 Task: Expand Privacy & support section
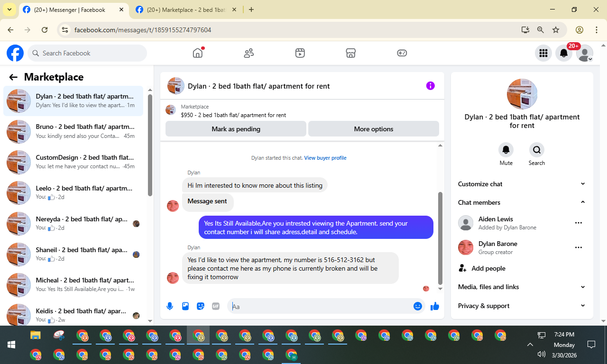(522, 306)
